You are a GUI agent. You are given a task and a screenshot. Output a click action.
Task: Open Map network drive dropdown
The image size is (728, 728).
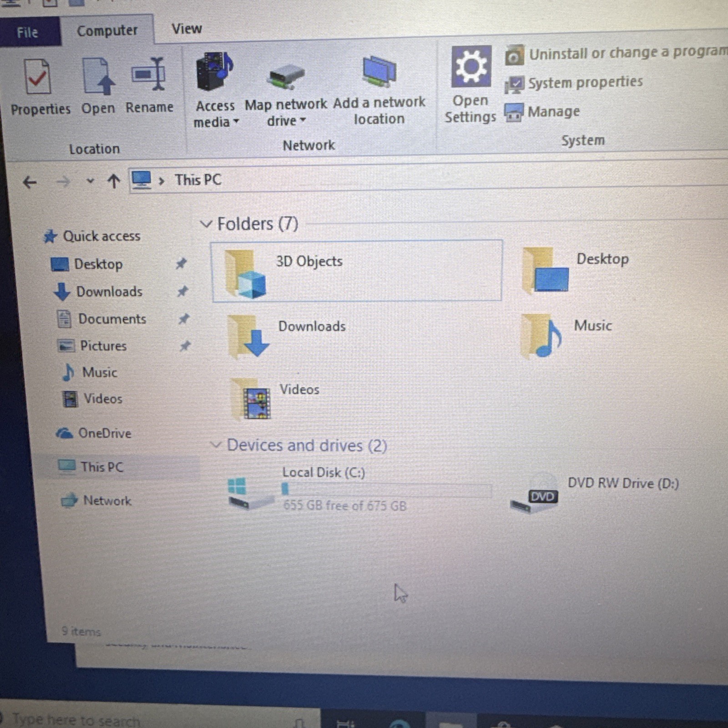(286, 95)
